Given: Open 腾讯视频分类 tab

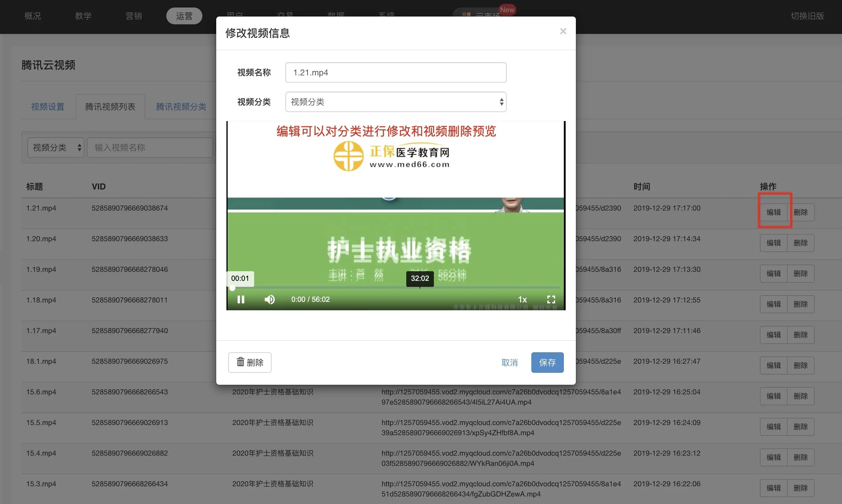Looking at the screenshot, I should pos(181,107).
